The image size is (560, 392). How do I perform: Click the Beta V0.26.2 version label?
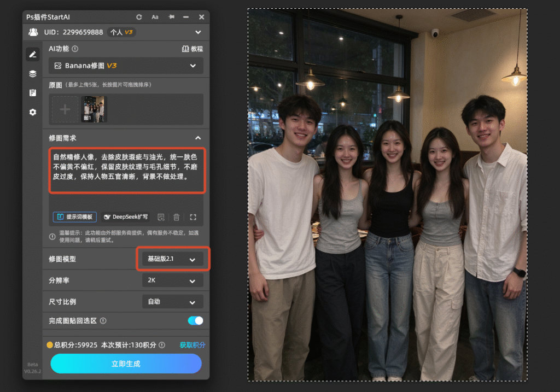[32, 368]
